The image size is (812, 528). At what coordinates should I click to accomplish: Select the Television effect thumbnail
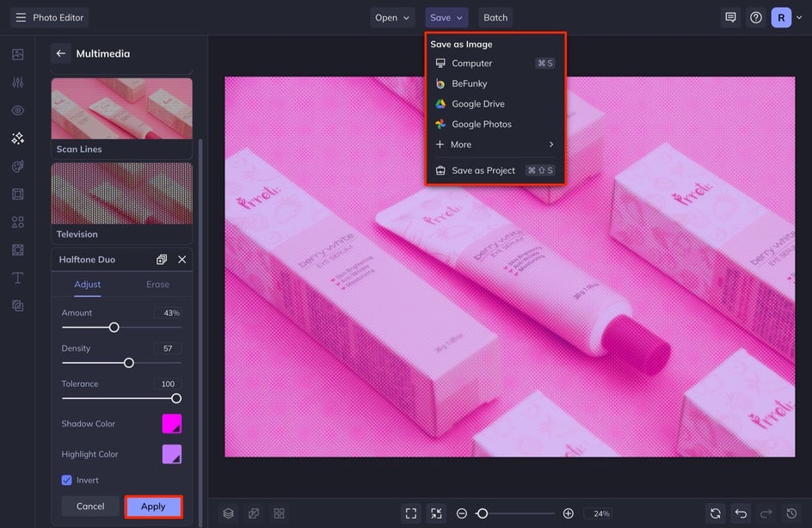click(x=121, y=194)
